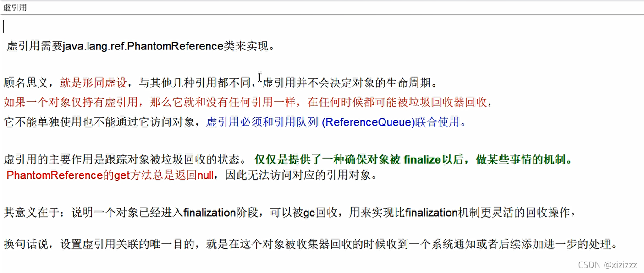This screenshot has width=644, height=273.
Task: Click the text '它不能单独使用也不能通过它访问对象'
Action: [99, 123]
